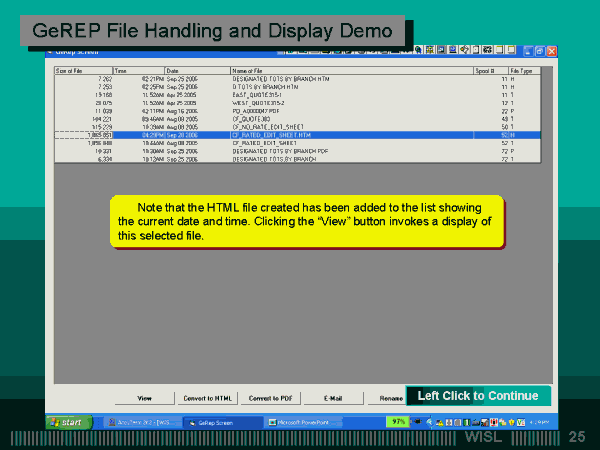Click Convert to PDF button
The image size is (600, 450).
268,398
